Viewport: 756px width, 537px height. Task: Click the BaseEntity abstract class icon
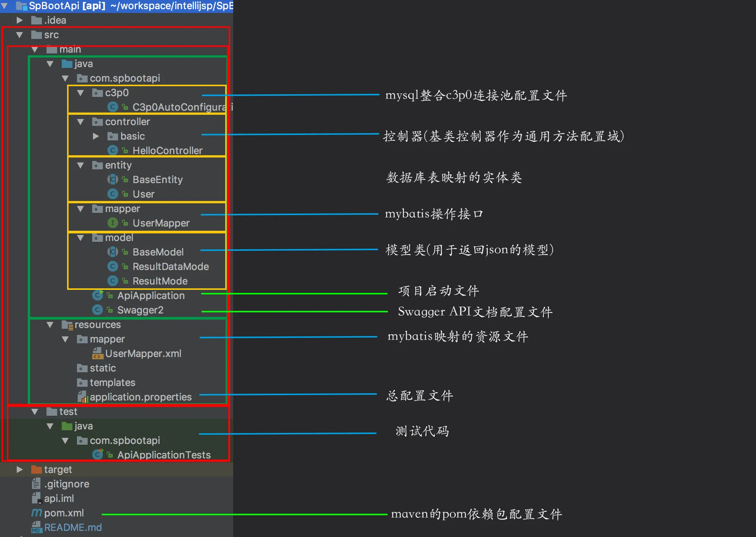point(112,179)
